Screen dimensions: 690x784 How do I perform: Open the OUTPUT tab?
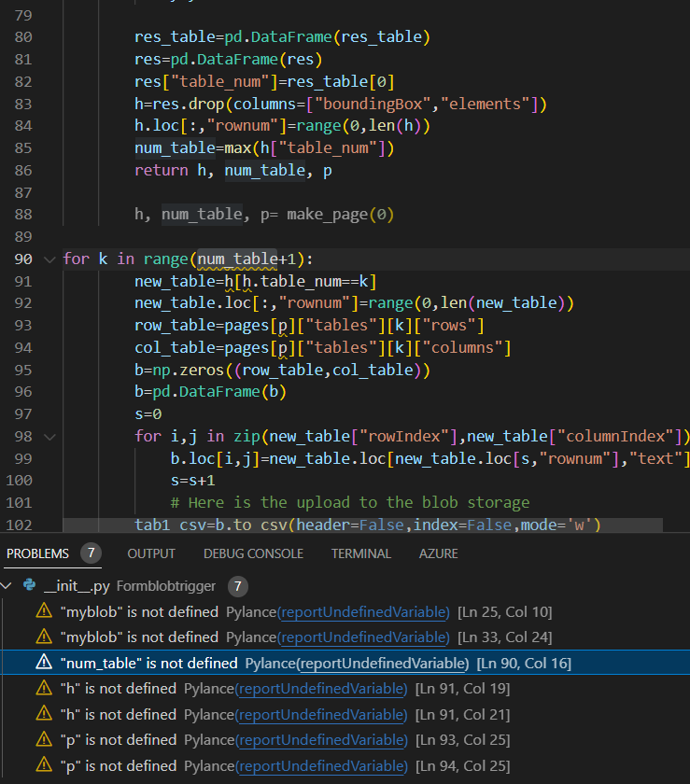pyautogui.click(x=151, y=553)
